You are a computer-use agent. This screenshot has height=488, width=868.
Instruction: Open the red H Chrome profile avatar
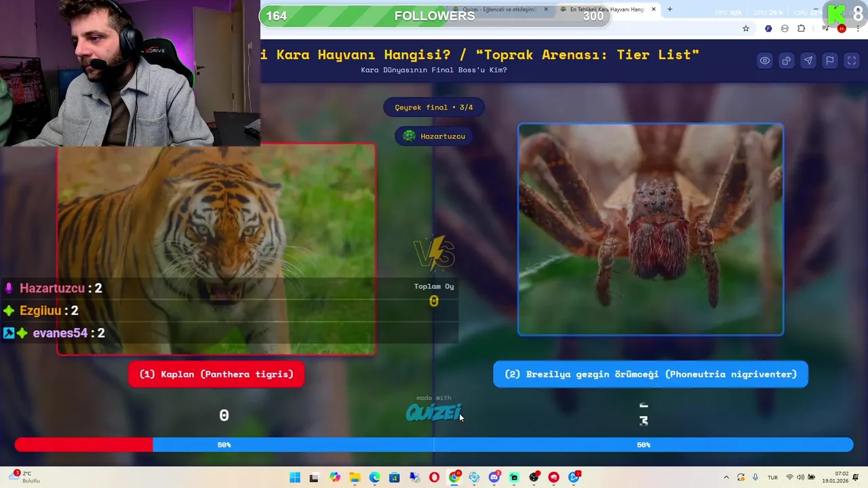[842, 28]
